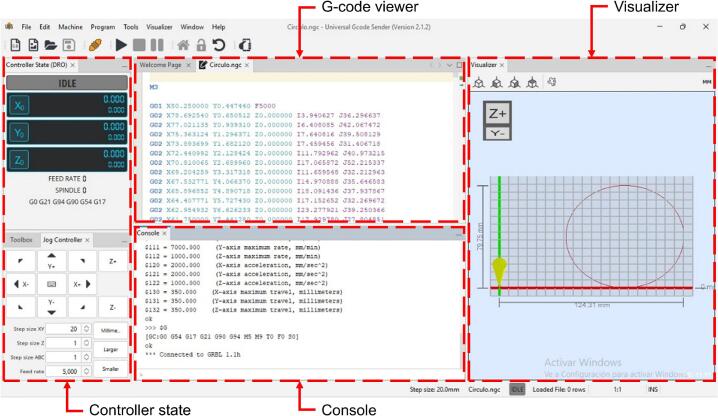Click the Soft Reset circular arrow icon
Screen dimensions: 718x416
[x=218, y=45]
